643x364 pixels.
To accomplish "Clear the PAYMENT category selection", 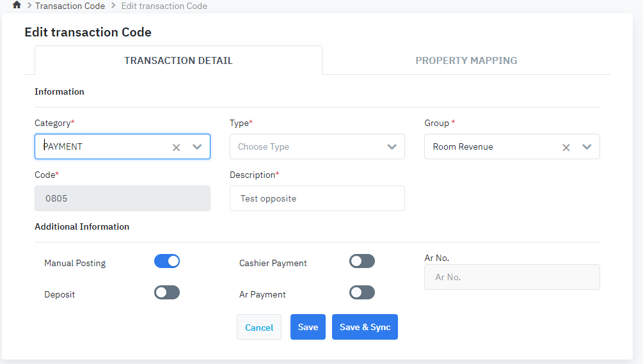I will click(177, 147).
